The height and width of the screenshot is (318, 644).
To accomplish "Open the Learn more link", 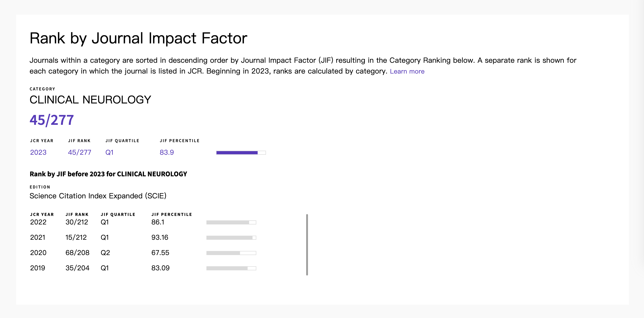I will click(407, 71).
